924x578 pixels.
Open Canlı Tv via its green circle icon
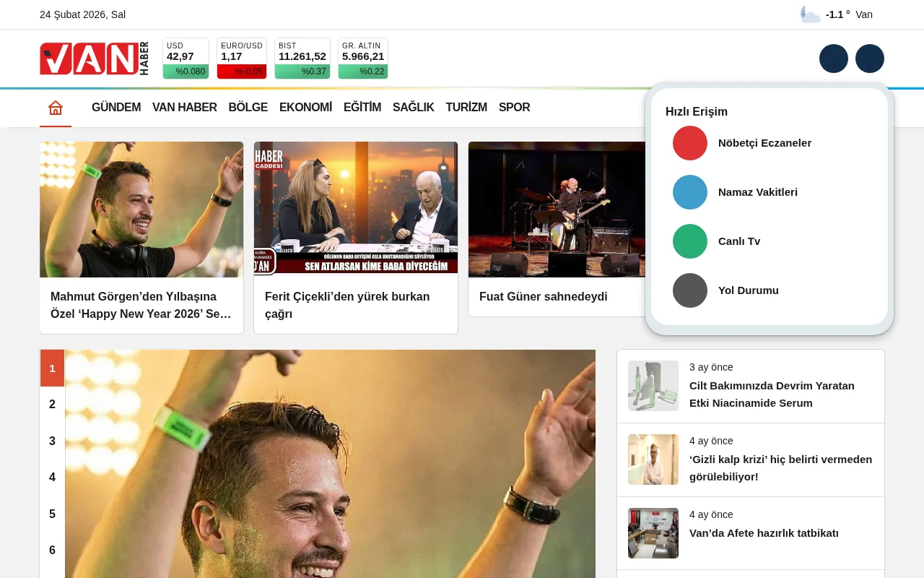click(690, 241)
